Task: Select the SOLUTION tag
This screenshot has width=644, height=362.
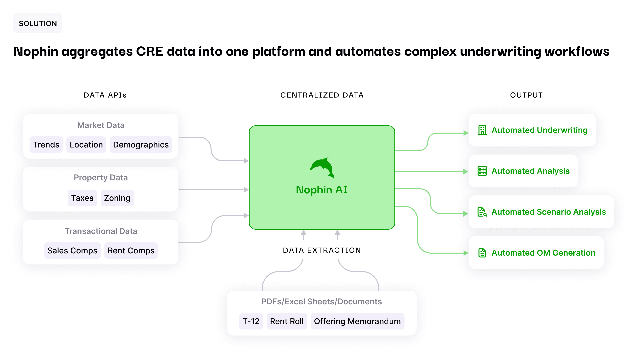Action: (x=38, y=23)
